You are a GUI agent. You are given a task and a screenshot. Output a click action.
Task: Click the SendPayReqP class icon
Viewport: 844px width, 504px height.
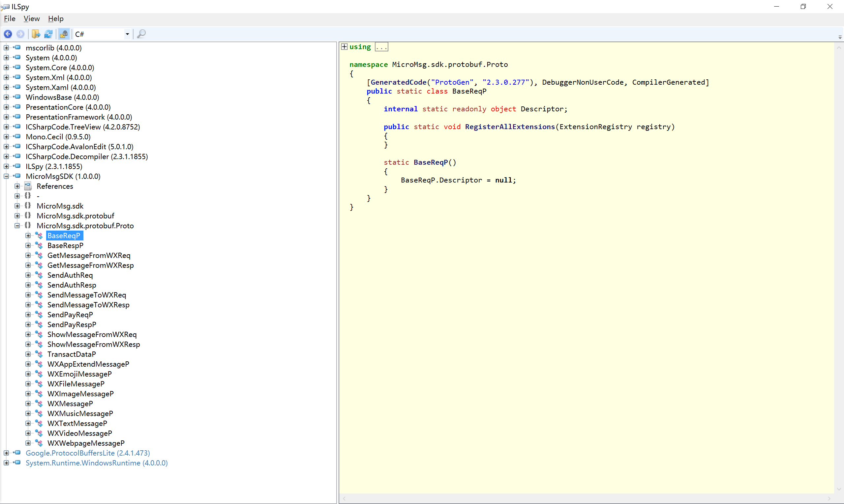[x=39, y=315]
